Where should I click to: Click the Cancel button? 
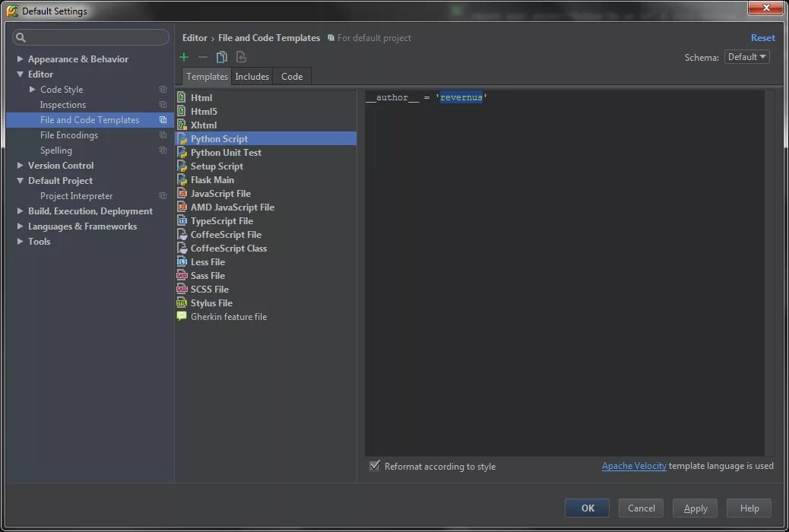pyautogui.click(x=641, y=508)
